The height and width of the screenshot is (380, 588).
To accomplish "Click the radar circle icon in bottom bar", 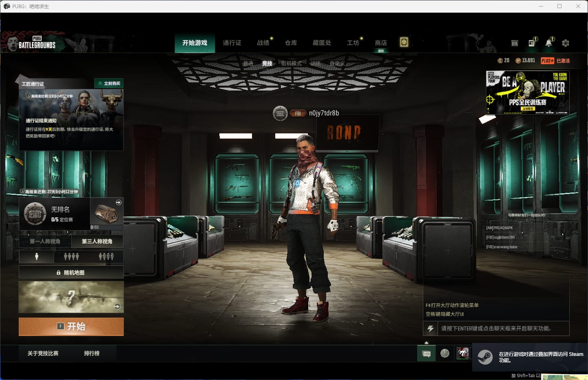I will tap(445, 353).
